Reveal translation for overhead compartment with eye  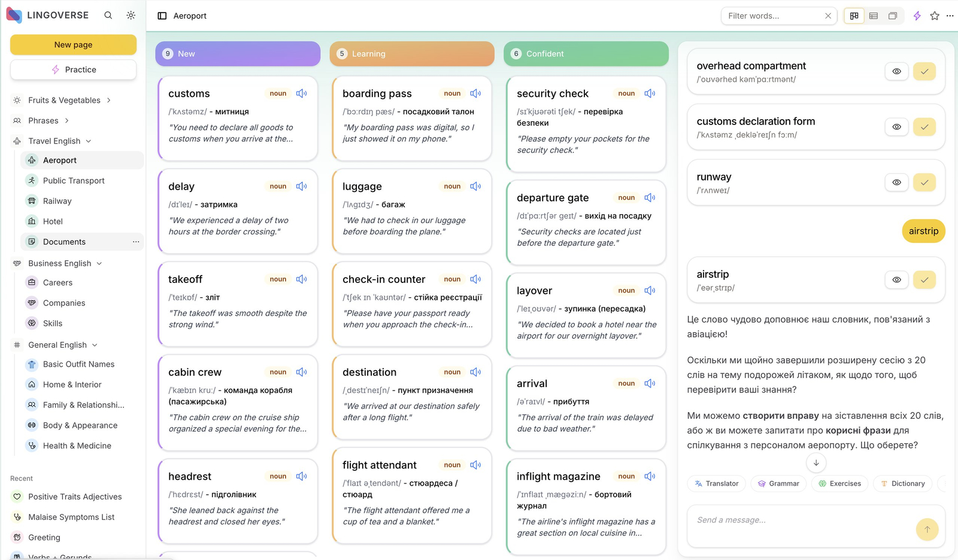[896, 72]
